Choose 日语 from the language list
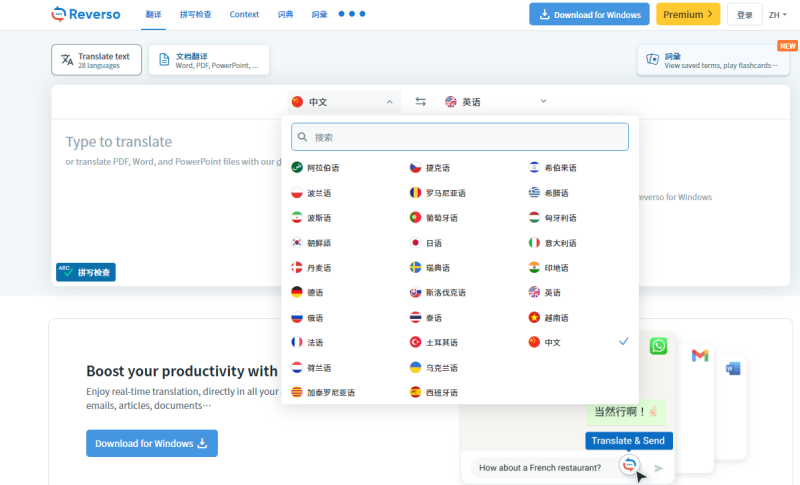This screenshot has width=800, height=485. click(432, 242)
